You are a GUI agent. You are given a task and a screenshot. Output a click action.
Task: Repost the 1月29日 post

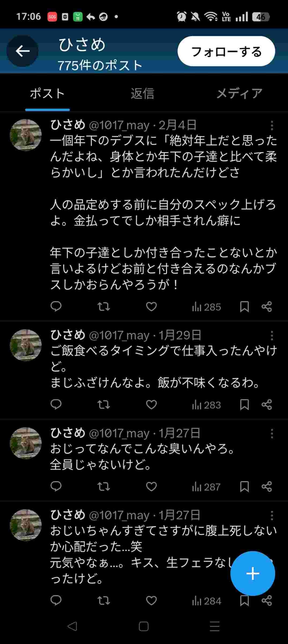(x=103, y=404)
